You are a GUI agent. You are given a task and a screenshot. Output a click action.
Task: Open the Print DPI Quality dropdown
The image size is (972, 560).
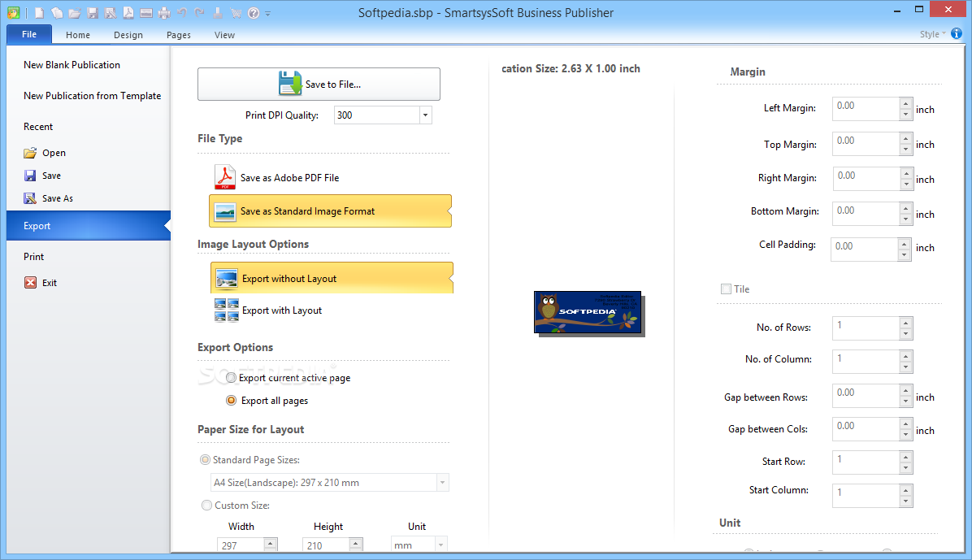click(x=425, y=115)
